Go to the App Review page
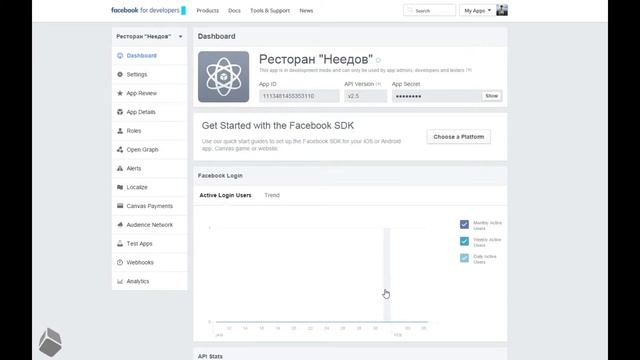Image resolution: width=640 pixels, height=360 pixels. pos(141,93)
